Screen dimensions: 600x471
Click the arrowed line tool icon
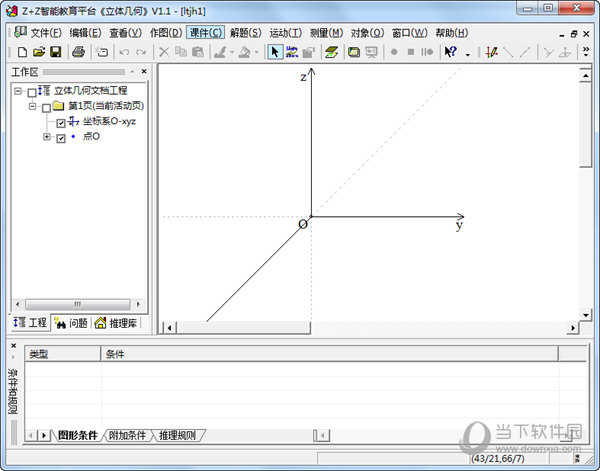[525, 52]
